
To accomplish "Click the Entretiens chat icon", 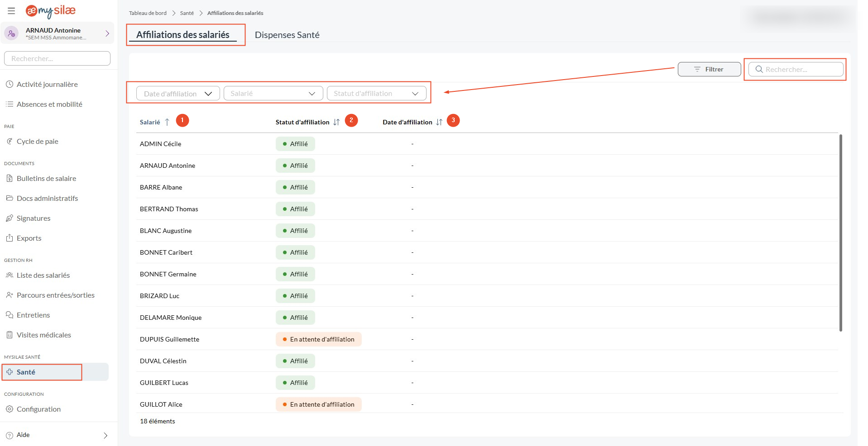I will pyautogui.click(x=10, y=315).
